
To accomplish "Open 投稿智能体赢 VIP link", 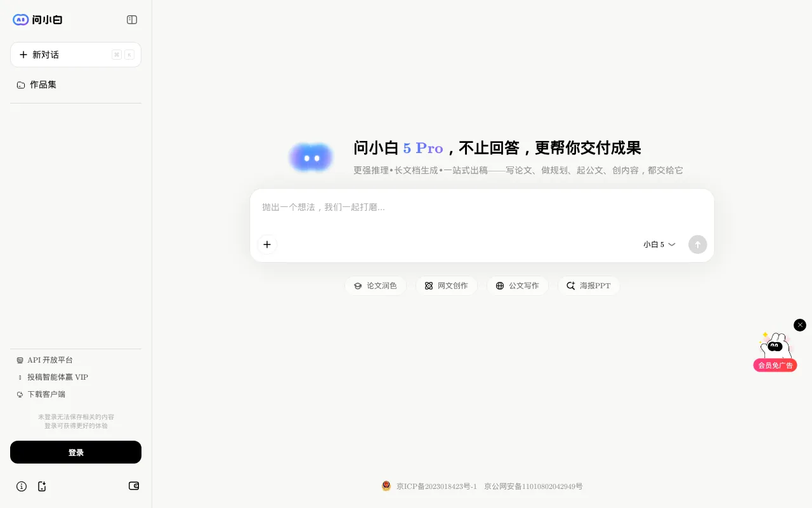I will pyautogui.click(x=53, y=377).
